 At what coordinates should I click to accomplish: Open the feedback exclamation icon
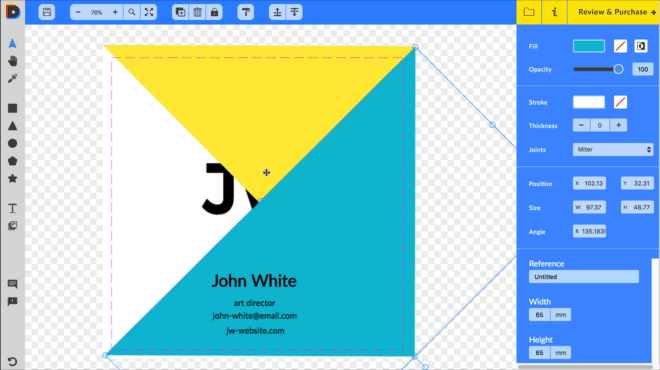click(x=13, y=301)
